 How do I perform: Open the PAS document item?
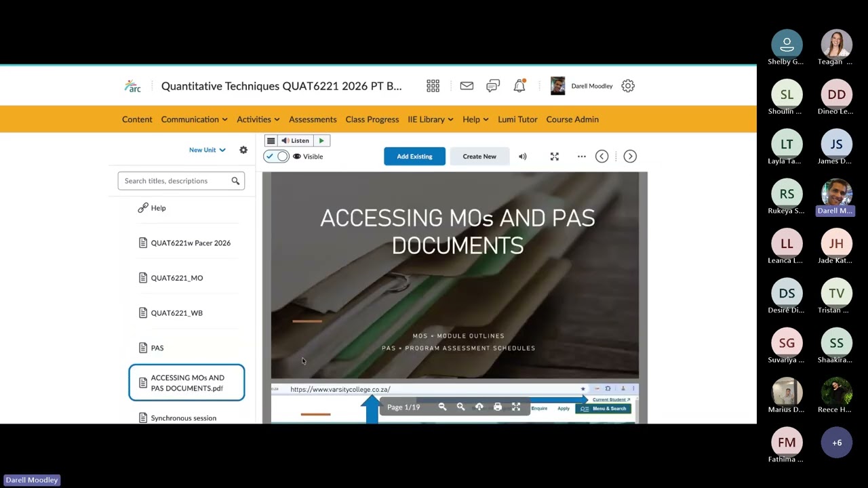pos(157,348)
